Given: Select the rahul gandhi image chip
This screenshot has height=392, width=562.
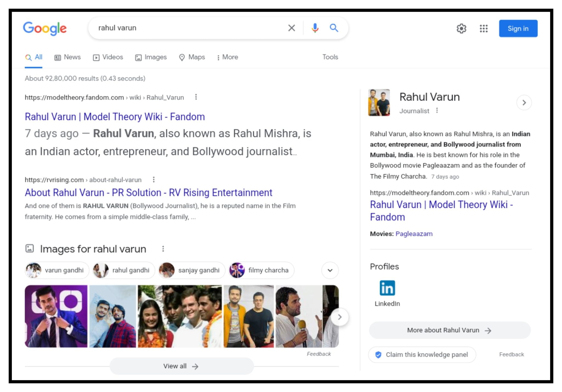Looking at the screenshot, I should point(123,270).
